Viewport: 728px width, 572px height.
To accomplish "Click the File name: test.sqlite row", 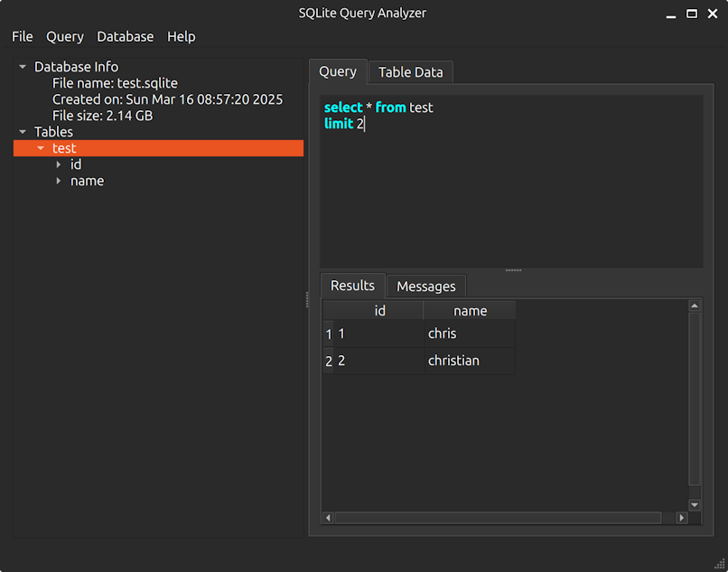I will pos(115,83).
